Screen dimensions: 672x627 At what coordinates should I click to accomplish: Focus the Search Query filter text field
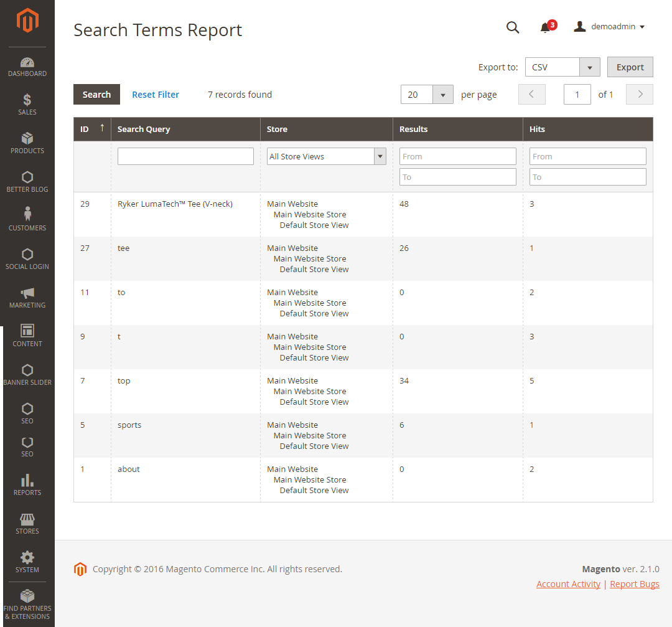(x=185, y=156)
